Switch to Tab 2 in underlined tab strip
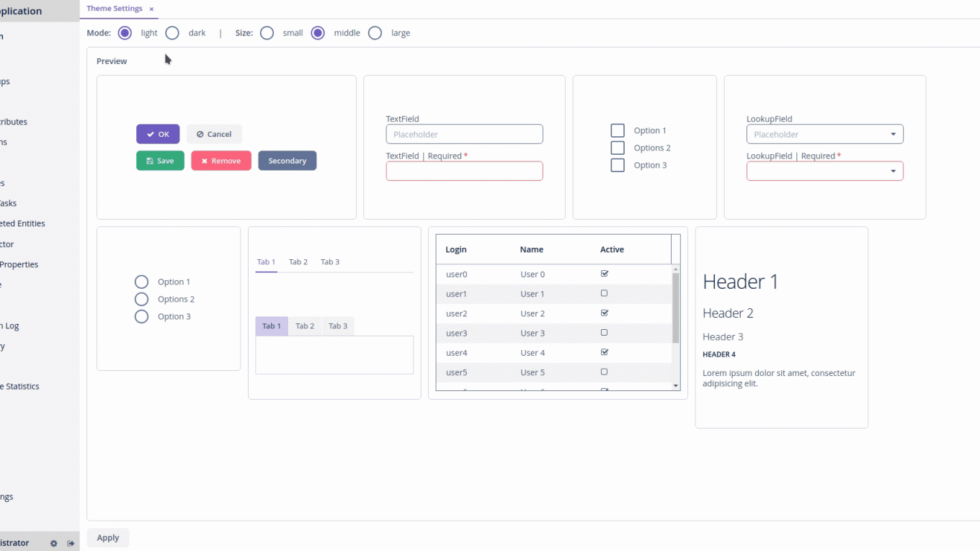This screenshot has height=551, width=980. tap(298, 262)
